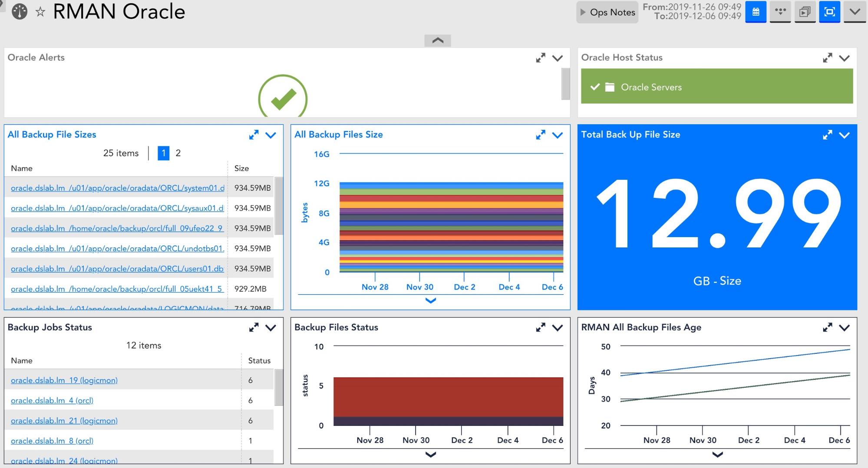The width and height of the screenshot is (868, 468).
Task: Click the clone dashboard icon
Action: 805,12
